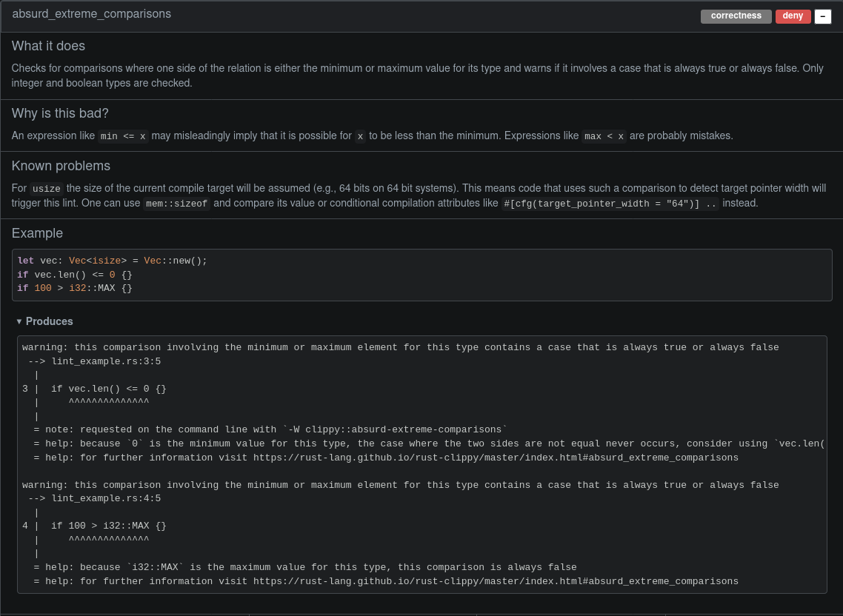Click the mem::sizeof inline code chip
Image resolution: width=843 pixels, height=616 pixels.
[x=176, y=204]
